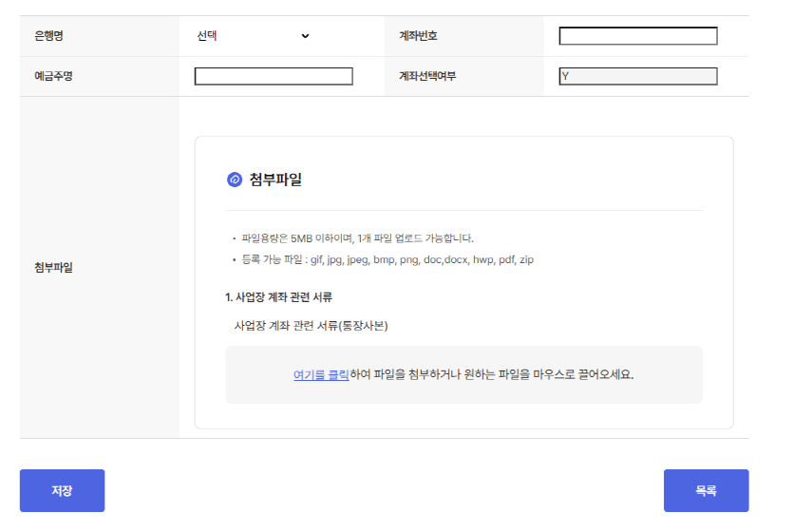Click the 첨부파일 label in left column
Image resolution: width=812 pixels, height=532 pixels.
(53, 267)
